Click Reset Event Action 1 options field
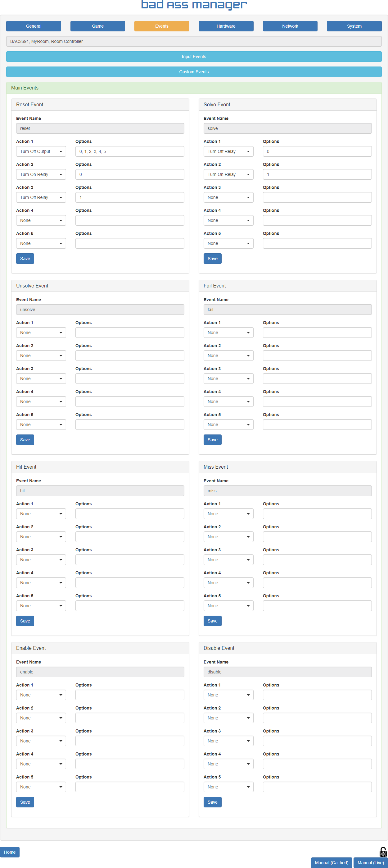The height and width of the screenshot is (868, 388). point(130,151)
